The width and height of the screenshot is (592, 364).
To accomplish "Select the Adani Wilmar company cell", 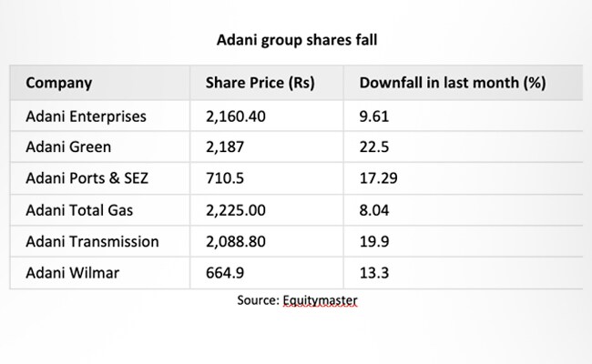I will click(69, 272).
